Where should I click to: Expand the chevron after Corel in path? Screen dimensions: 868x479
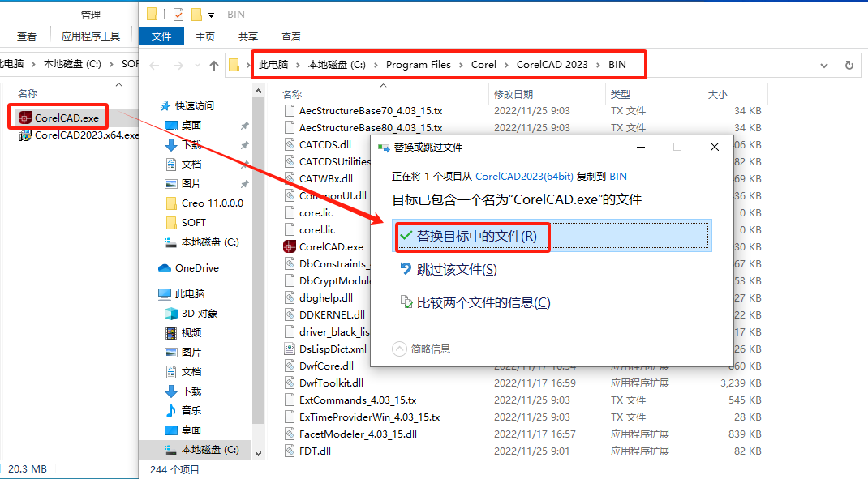tap(506, 66)
